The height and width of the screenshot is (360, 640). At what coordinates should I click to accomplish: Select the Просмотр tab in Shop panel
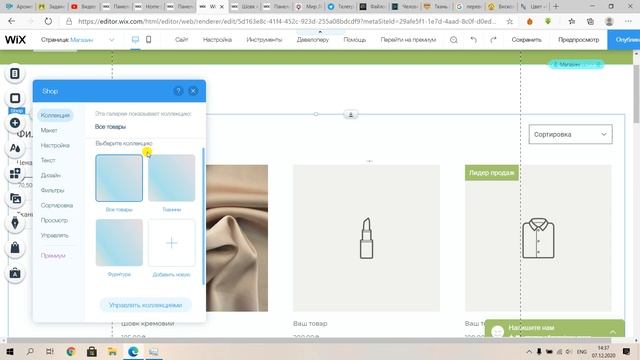pyautogui.click(x=54, y=220)
